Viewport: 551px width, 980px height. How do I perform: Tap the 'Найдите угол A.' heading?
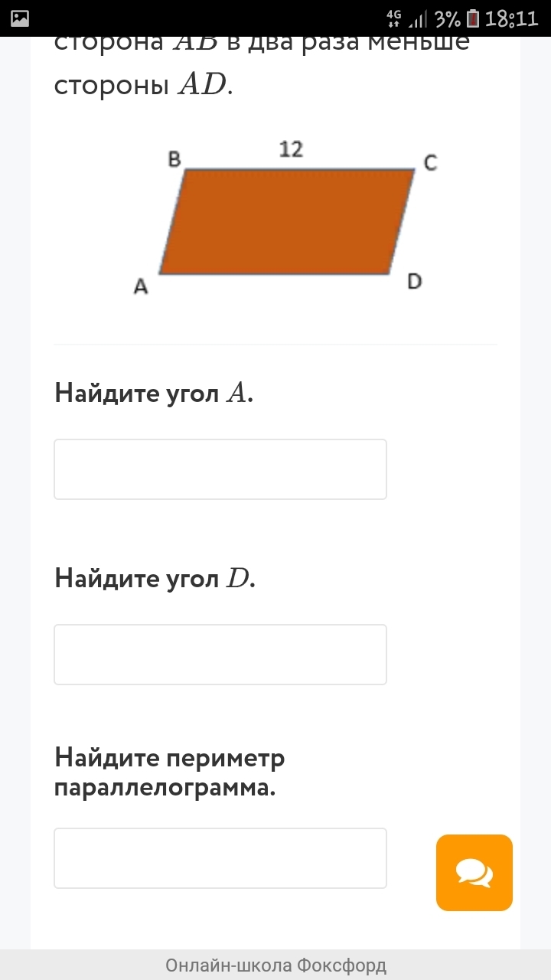coord(154,394)
